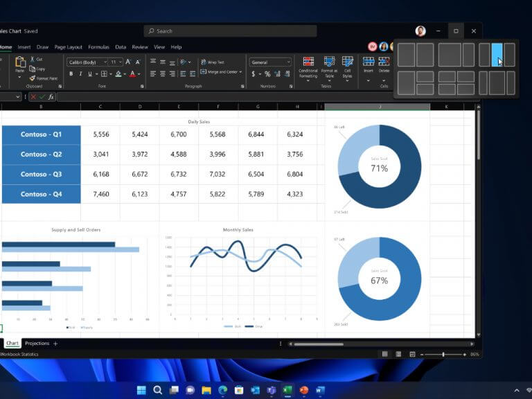Confirm entry with green checkmark
The height and width of the screenshot is (399, 532).
tap(42, 97)
